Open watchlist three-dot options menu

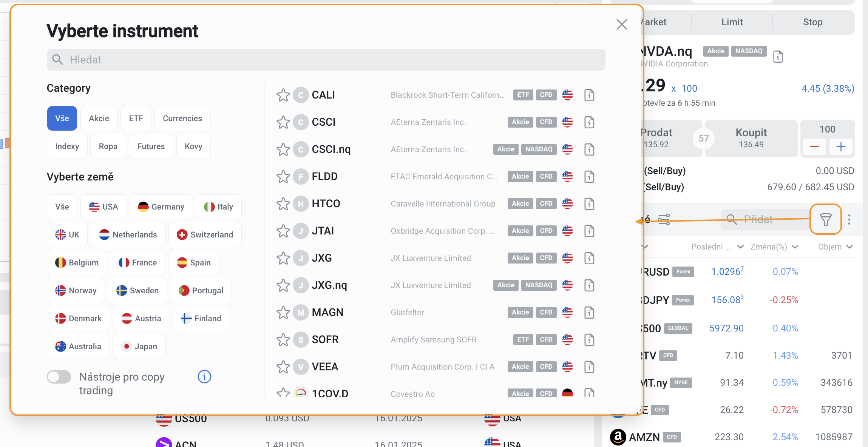pyautogui.click(x=849, y=219)
